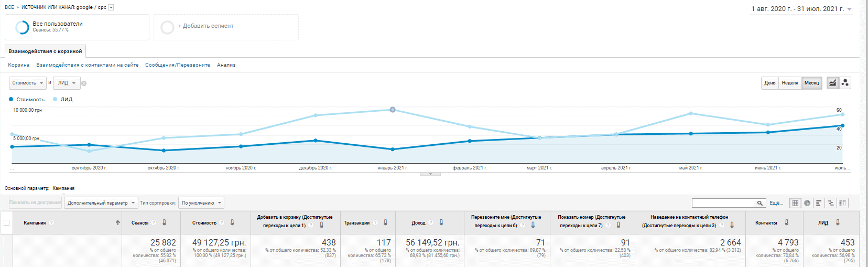This screenshot has width=868, height=267.
Task: Click the ЛИД legend dot
Action: click(55, 99)
